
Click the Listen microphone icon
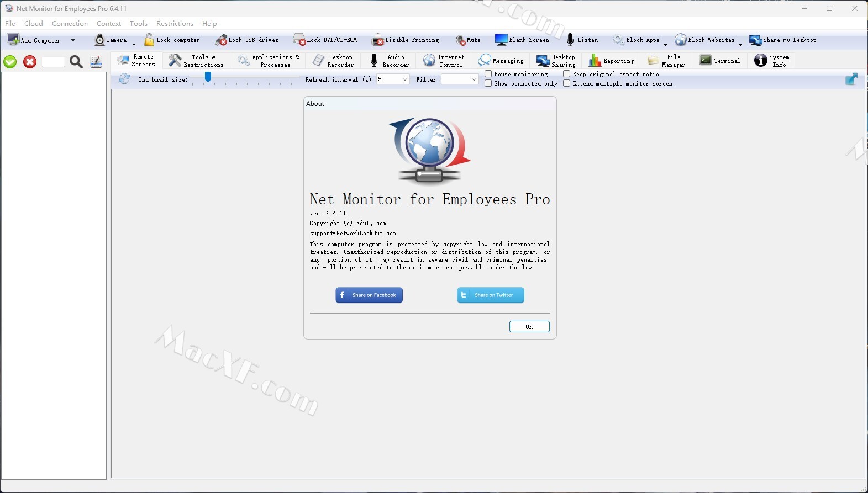click(x=570, y=40)
